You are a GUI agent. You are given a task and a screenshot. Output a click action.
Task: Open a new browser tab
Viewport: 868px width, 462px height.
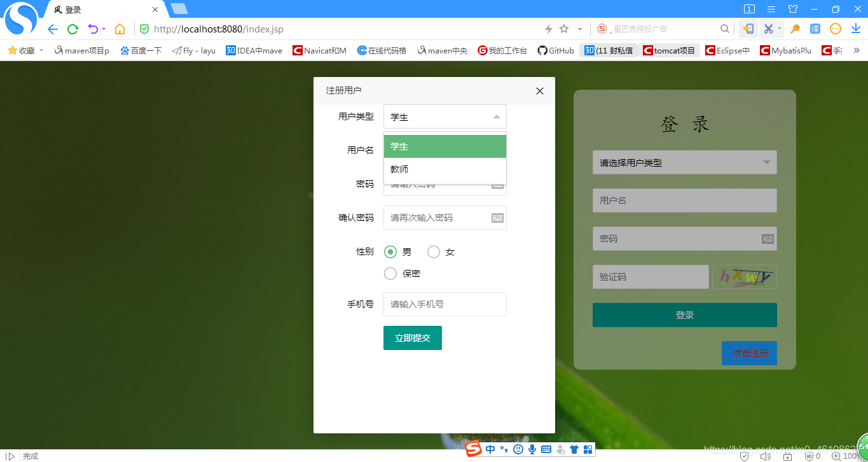click(x=180, y=8)
